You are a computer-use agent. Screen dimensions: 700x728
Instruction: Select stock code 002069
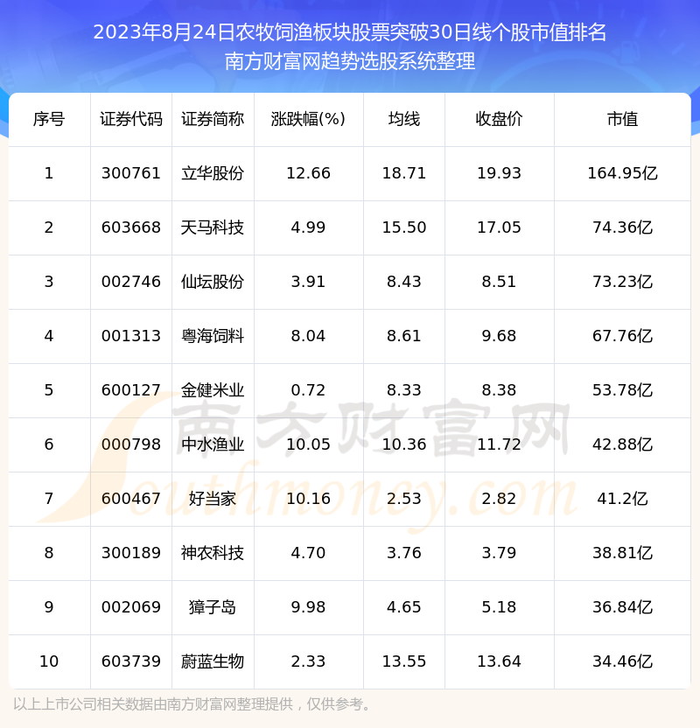point(131,607)
